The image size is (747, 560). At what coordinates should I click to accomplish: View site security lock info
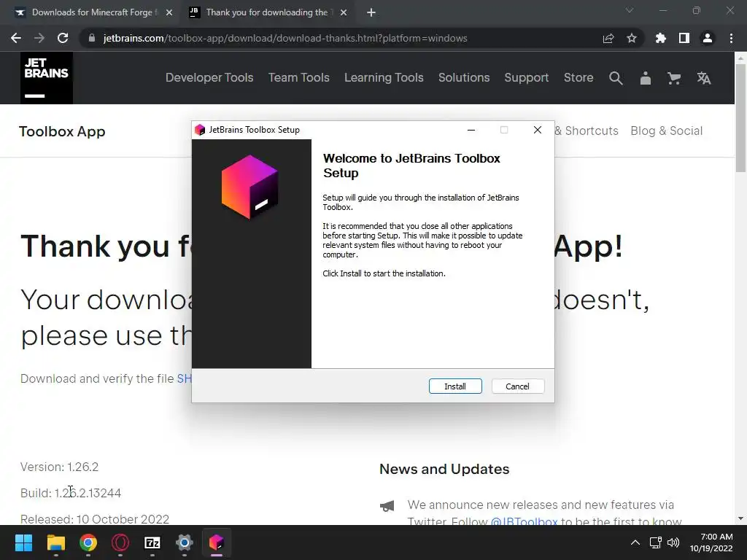point(92,38)
